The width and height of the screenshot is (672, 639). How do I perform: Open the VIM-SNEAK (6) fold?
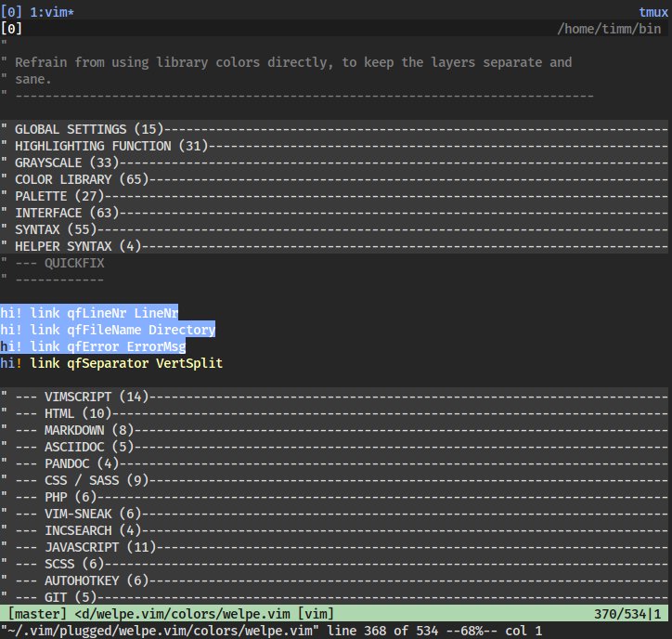click(334, 514)
